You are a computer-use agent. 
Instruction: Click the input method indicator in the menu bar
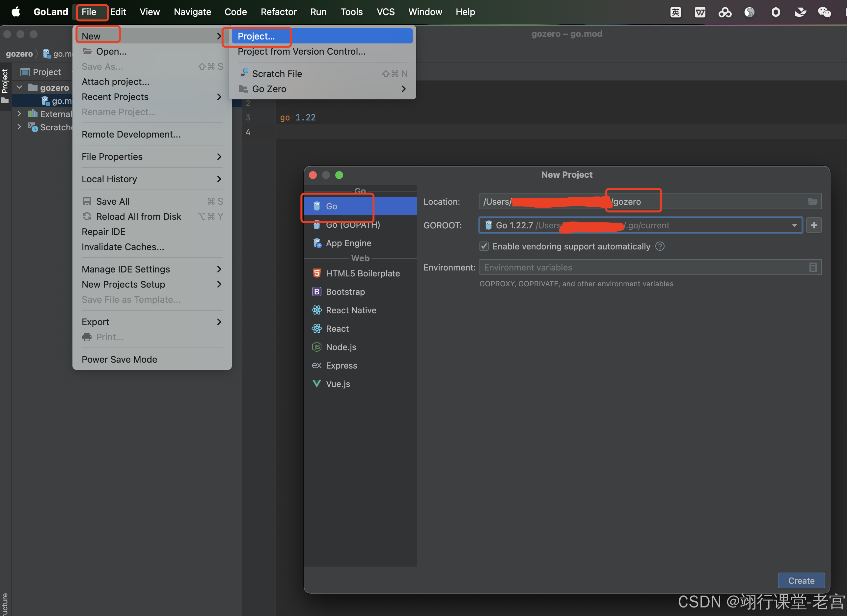(x=675, y=12)
